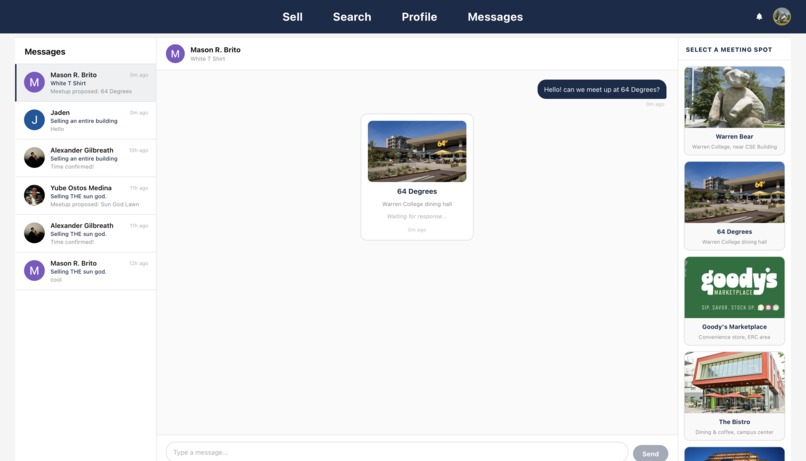
Task: Click the 64 Degrees title in the chat proposal card
Action: point(417,191)
